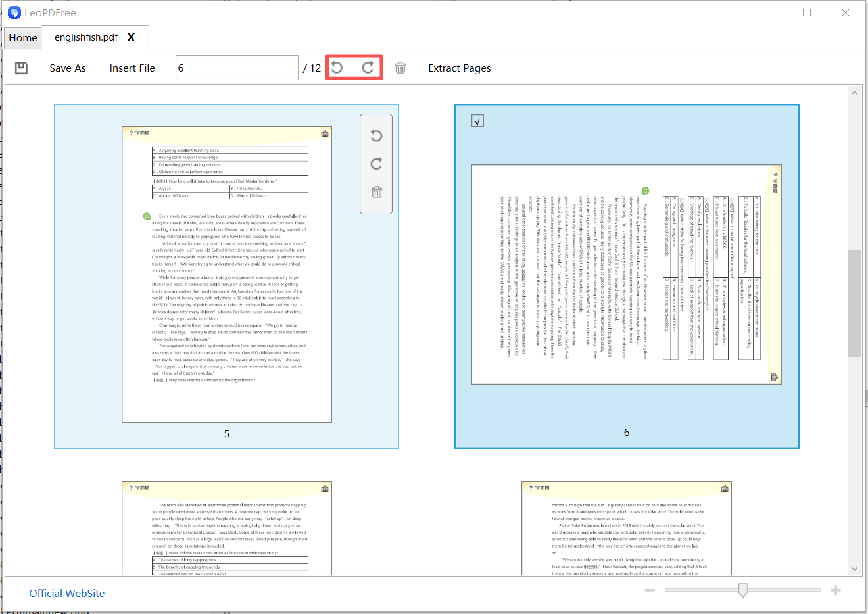
Task: Open the Official WebSite link
Action: click(x=66, y=593)
